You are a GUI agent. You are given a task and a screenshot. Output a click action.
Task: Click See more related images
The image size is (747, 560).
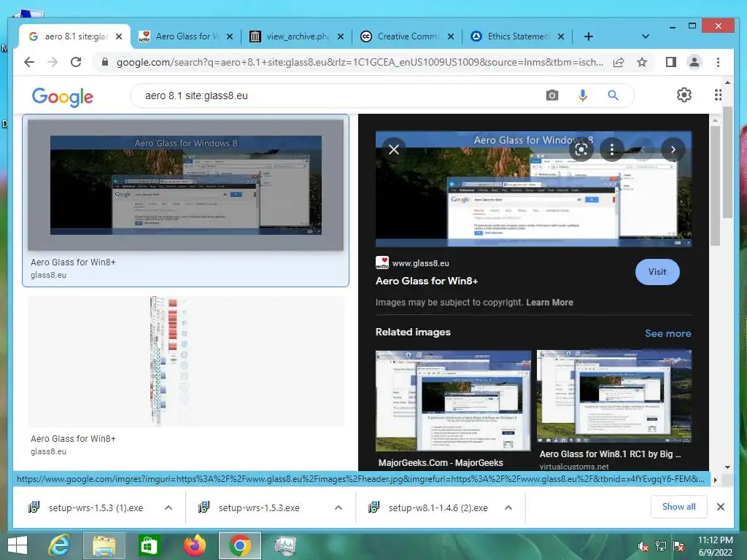668,333
